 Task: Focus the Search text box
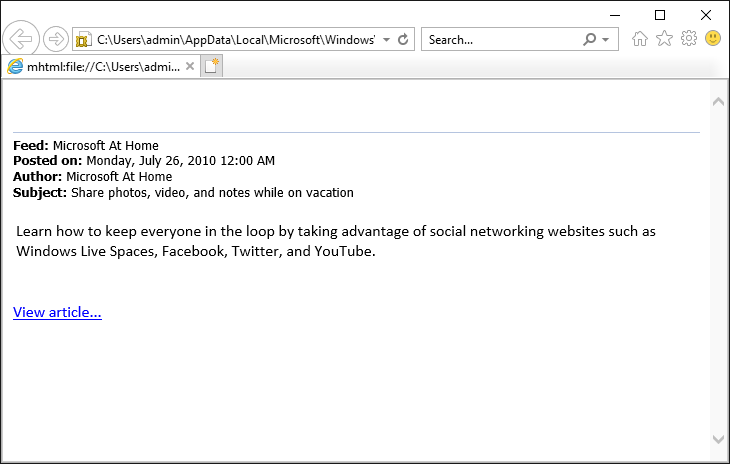[x=500, y=40]
